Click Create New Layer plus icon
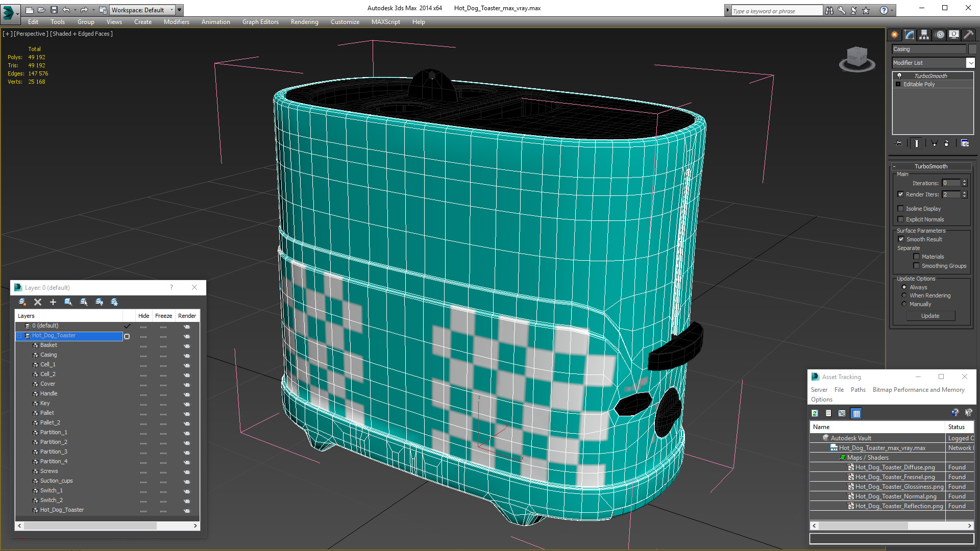This screenshot has width=980, height=551. click(x=53, y=302)
